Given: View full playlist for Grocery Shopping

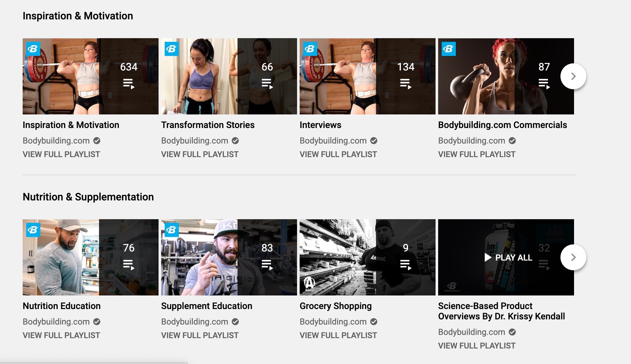Looking at the screenshot, I should pos(338,336).
